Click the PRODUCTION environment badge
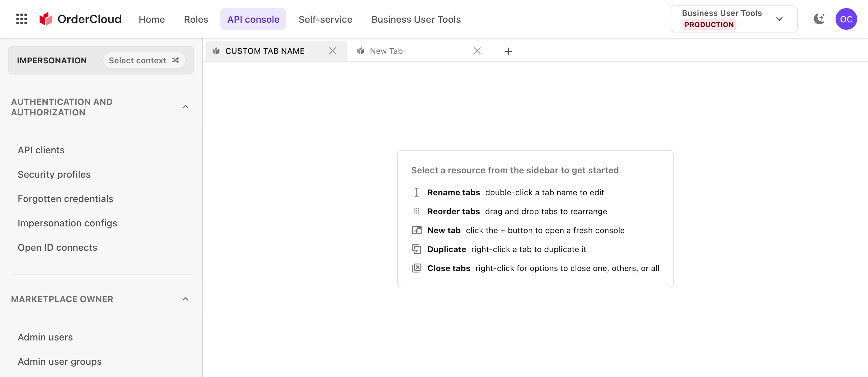Viewport: 868px width, 377px height. click(x=709, y=24)
